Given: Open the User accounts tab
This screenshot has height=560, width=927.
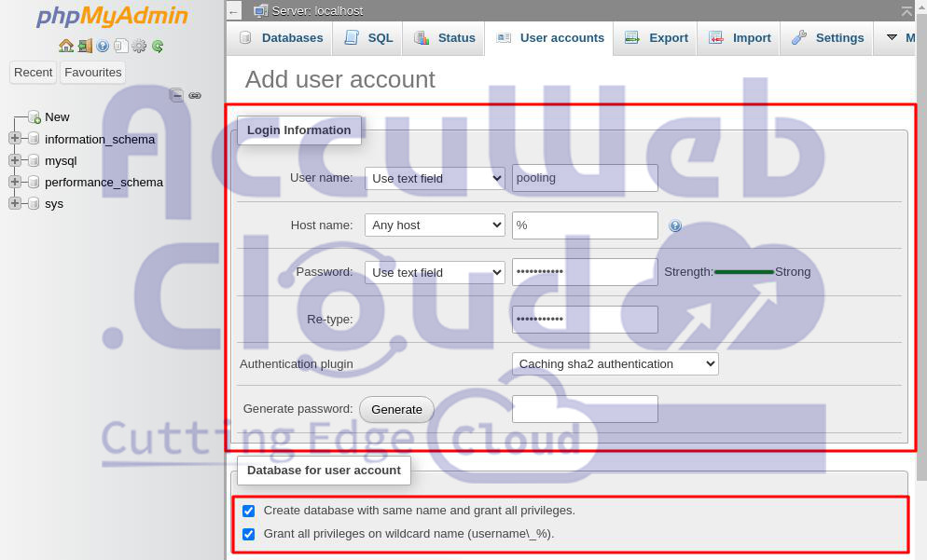Looking at the screenshot, I should click(549, 38).
